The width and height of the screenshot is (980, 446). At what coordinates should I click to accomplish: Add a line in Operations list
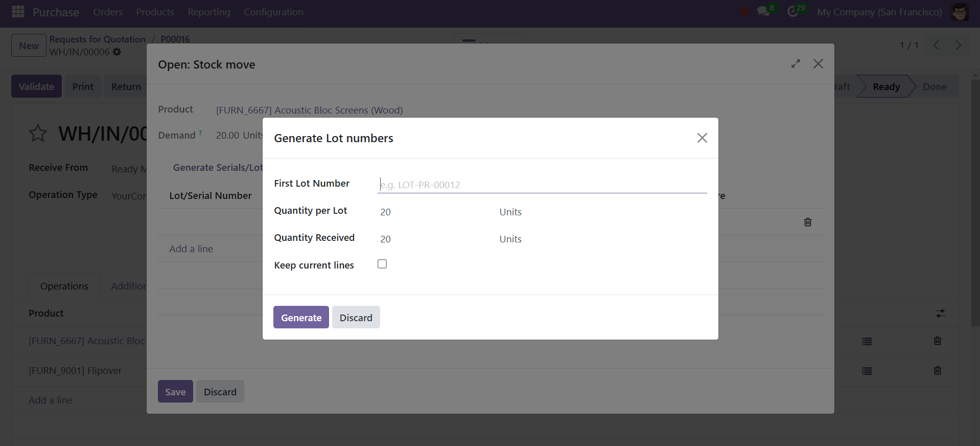51,400
